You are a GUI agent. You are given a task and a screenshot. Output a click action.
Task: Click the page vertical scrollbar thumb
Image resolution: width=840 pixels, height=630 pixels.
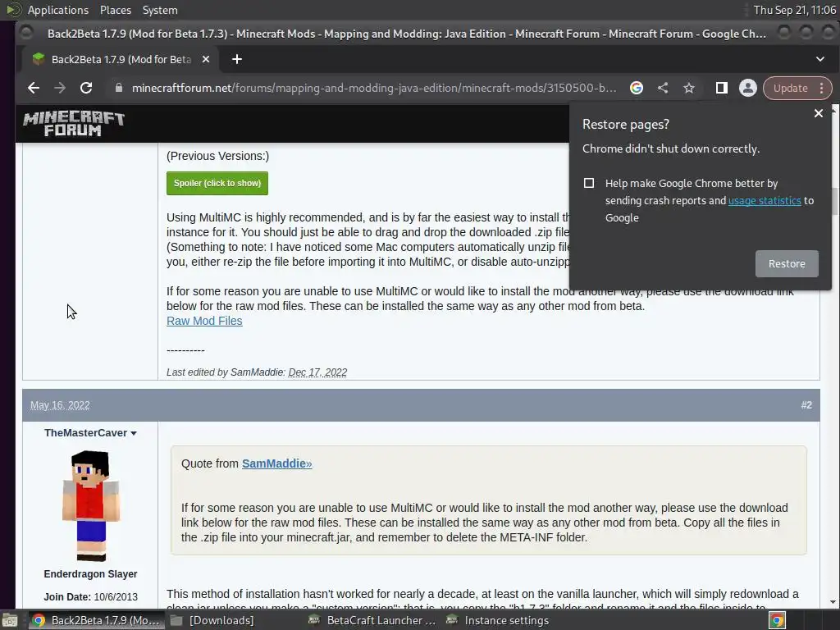tap(834, 202)
